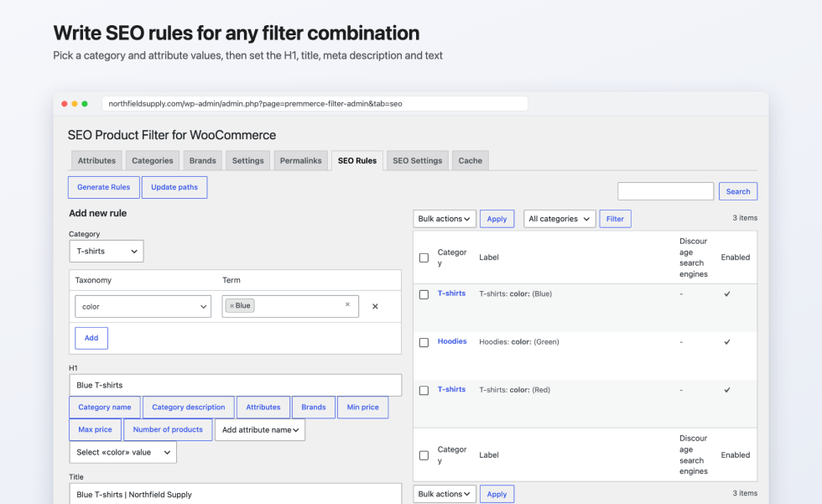Open the T-shirts link in Blue rule row
This screenshot has height=504, width=822.
451,294
